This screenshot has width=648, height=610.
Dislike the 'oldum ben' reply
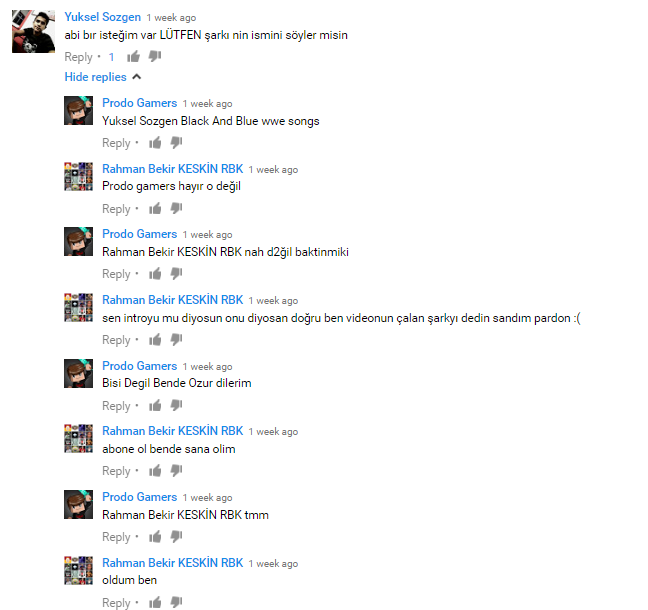(176, 602)
